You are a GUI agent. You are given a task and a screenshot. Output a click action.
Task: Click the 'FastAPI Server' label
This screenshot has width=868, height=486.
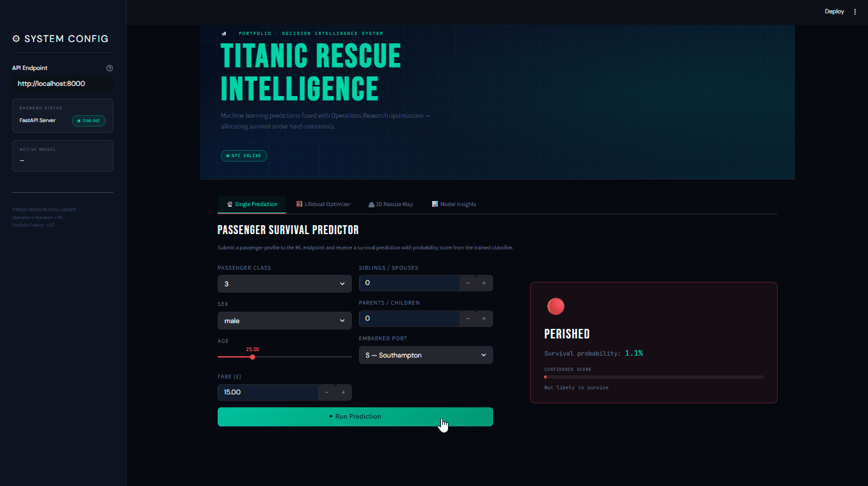click(x=38, y=120)
